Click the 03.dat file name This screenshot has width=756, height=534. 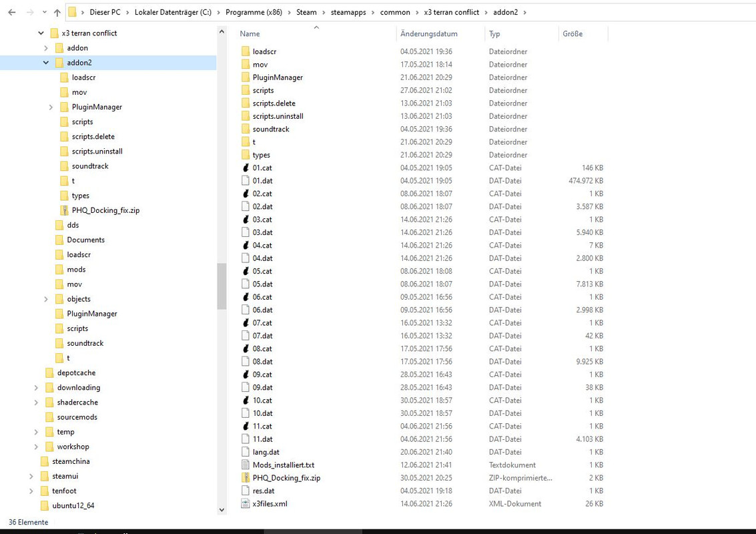pyautogui.click(x=262, y=232)
